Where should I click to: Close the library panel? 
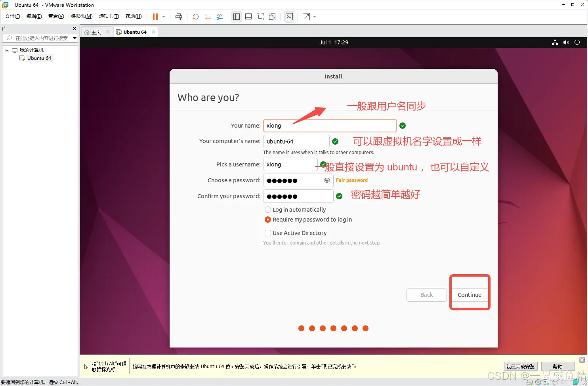click(74, 29)
